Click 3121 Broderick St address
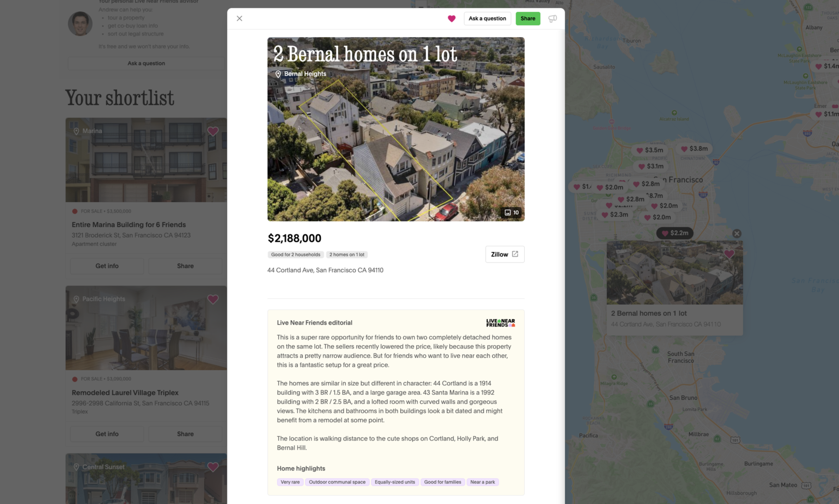Screen dimensions: 839x504 pos(131,235)
